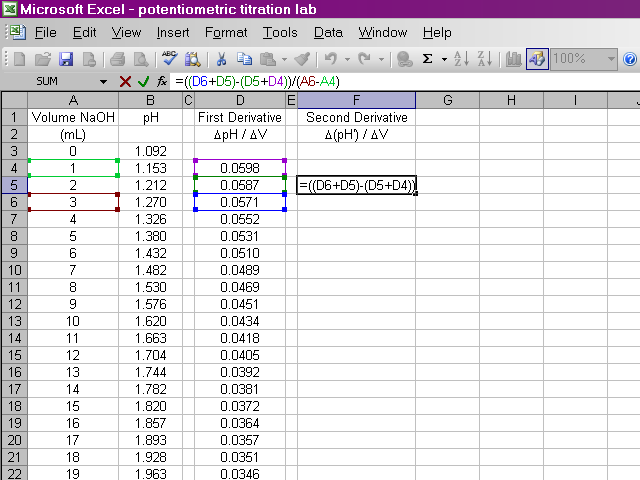The width and height of the screenshot is (640, 480).
Task: Confirm the formula with the green checkmark
Action: click(143, 82)
